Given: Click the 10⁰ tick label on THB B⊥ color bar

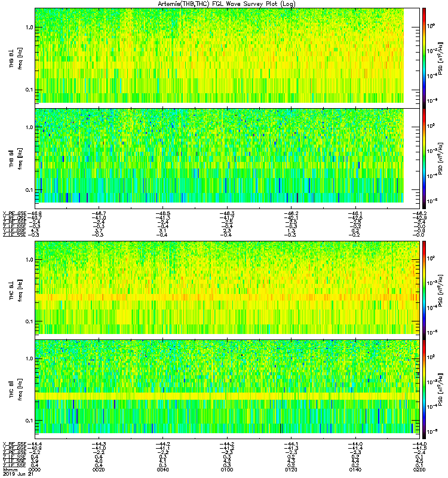Looking at the screenshot, I should 431,26.
